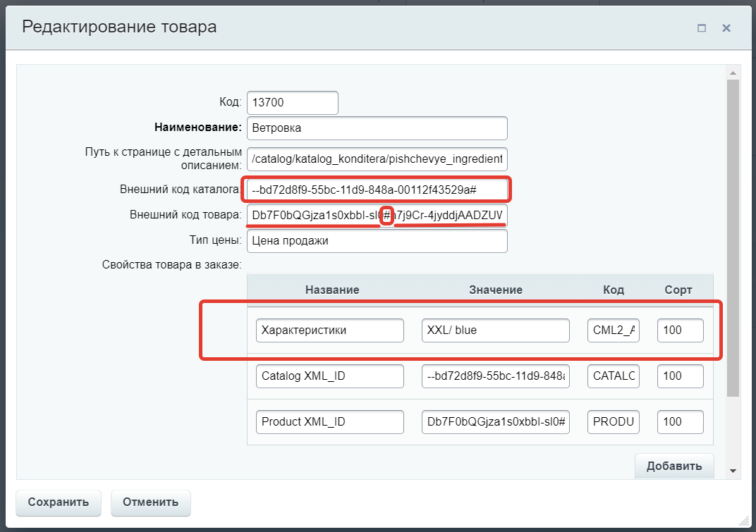Focus the Тип цены field
This screenshot has width=756, height=532.
377,241
